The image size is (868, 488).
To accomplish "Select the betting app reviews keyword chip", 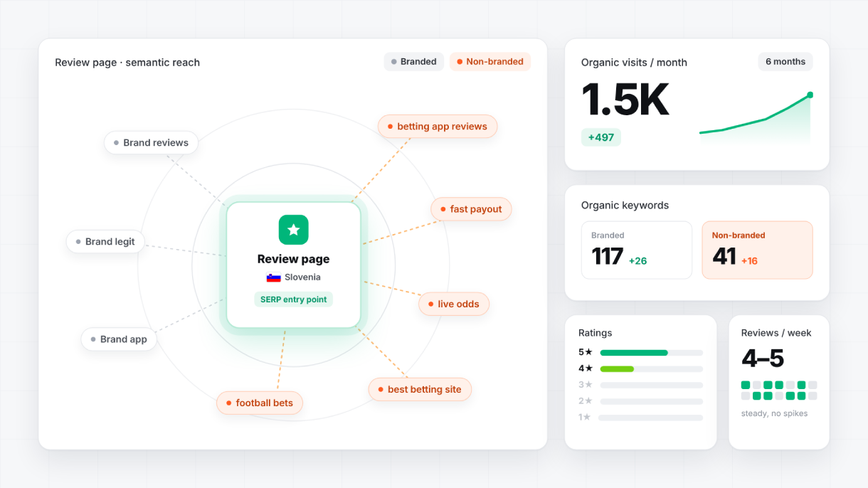I will point(438,127).
